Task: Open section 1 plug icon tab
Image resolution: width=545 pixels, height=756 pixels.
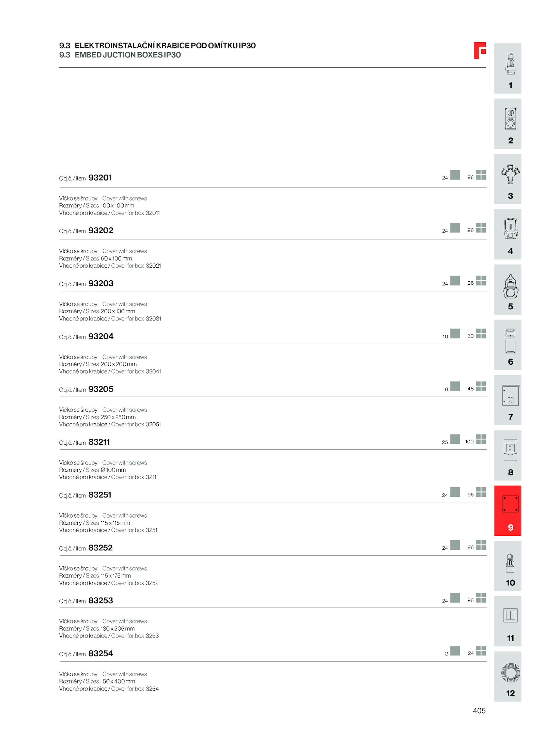Action: pos(508,68)
